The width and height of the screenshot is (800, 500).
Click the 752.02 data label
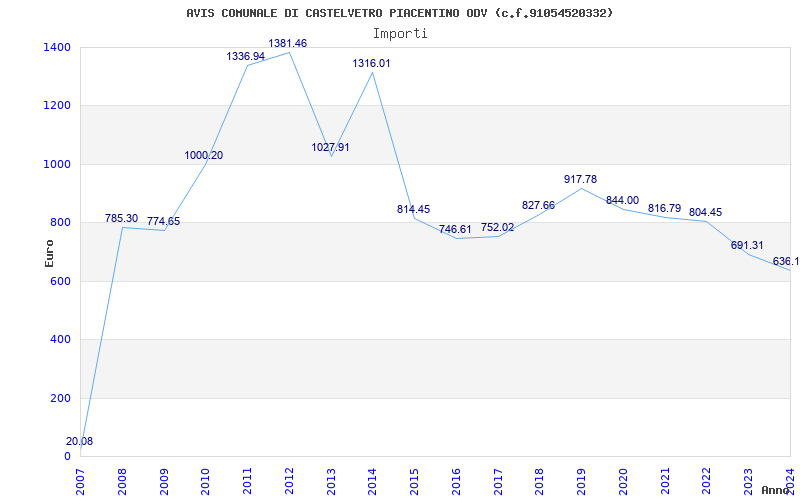[x=497, y=228]
